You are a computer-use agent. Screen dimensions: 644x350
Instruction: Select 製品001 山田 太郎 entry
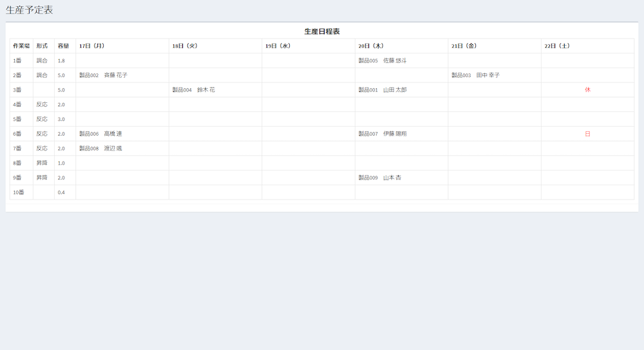pyautogui.click(x=383, y=90)
